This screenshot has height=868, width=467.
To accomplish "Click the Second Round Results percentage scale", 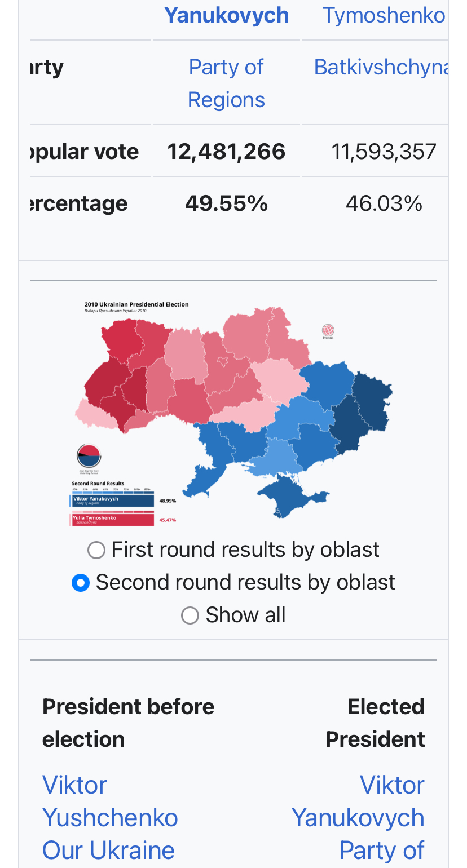I will pyautogui.click(x=112, y=489).
